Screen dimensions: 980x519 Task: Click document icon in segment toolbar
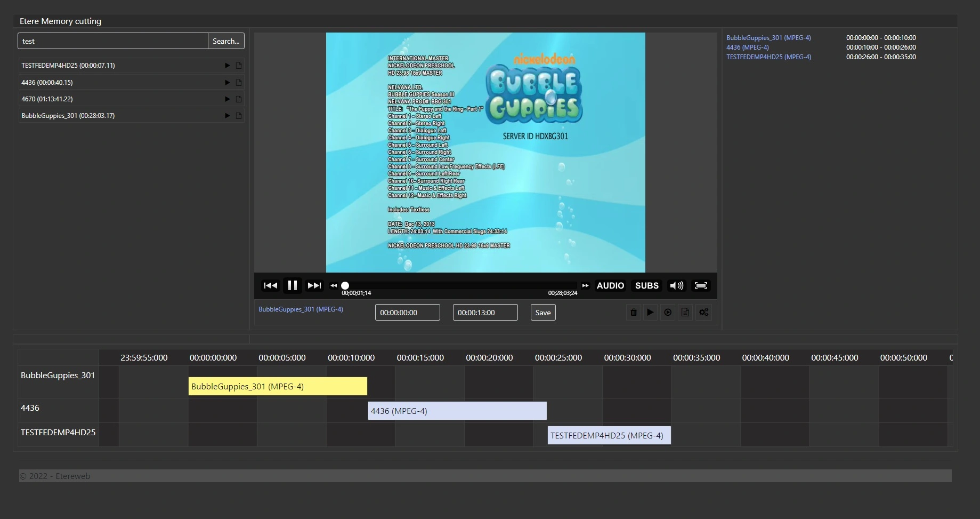coord(685,313)
